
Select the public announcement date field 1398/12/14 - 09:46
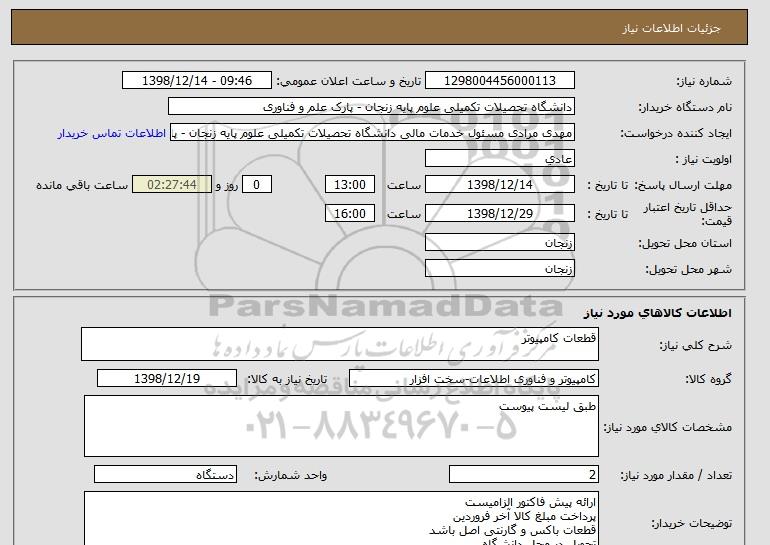point(197,81)
